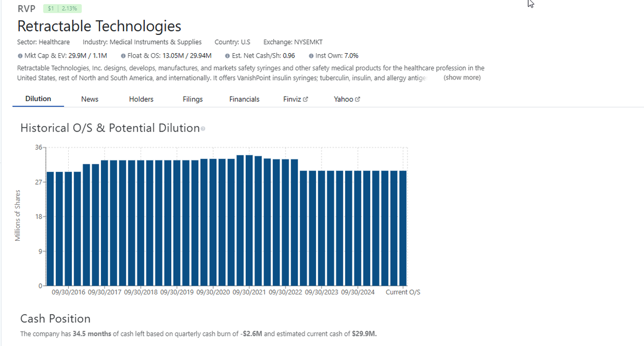Click the Millions of Shares axis title
The width and height of the screenshot is (644, 346).
click(19, 215)
